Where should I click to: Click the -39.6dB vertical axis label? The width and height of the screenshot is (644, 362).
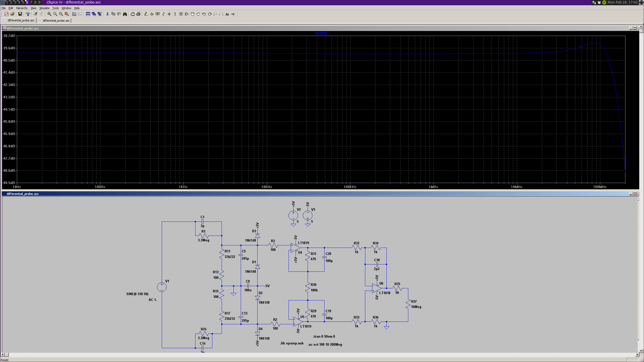coord(9,48)
